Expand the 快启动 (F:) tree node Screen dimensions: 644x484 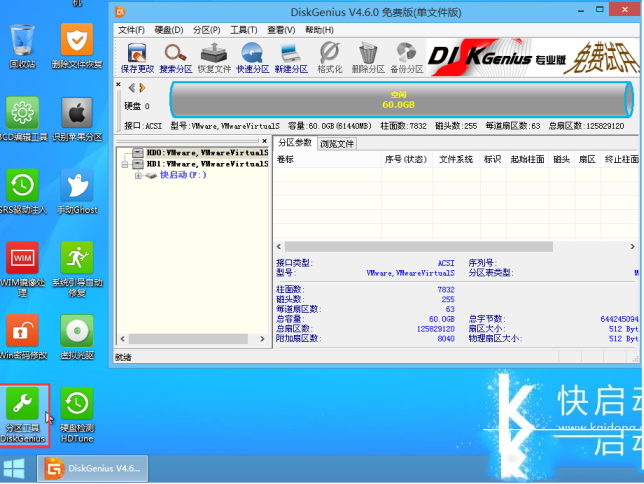pyautogui.click(x=138, y=175)
